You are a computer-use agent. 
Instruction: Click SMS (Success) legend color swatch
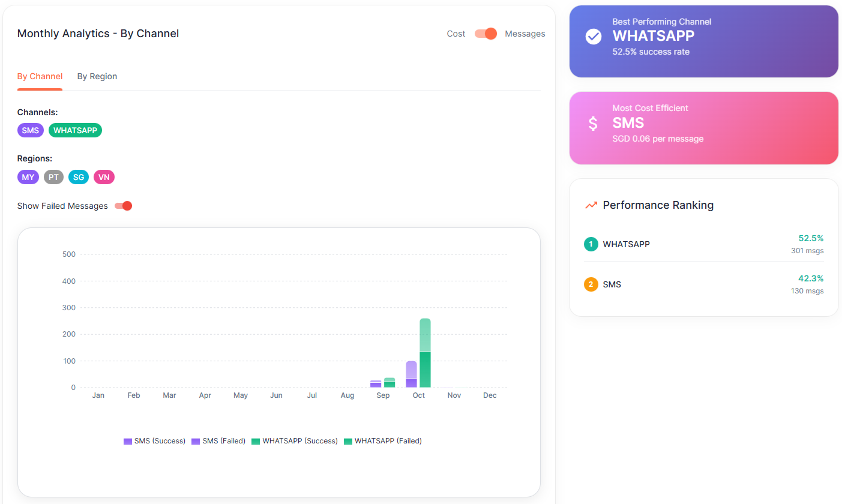pos(128,441)
